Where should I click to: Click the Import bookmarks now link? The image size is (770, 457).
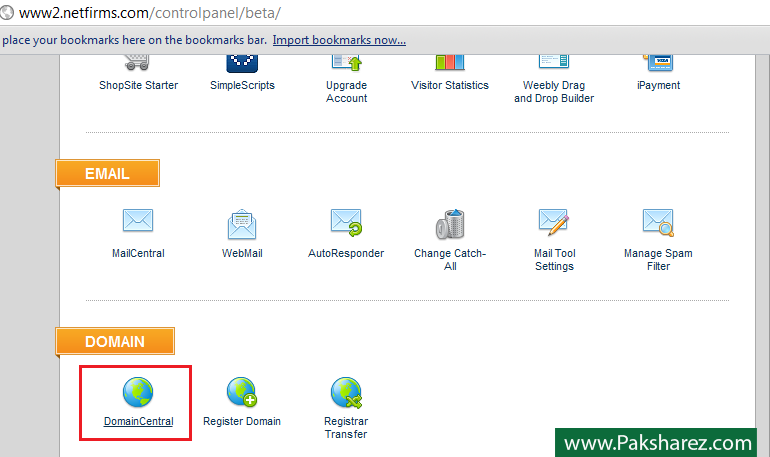pyautogui.click(x=339, y=40)
